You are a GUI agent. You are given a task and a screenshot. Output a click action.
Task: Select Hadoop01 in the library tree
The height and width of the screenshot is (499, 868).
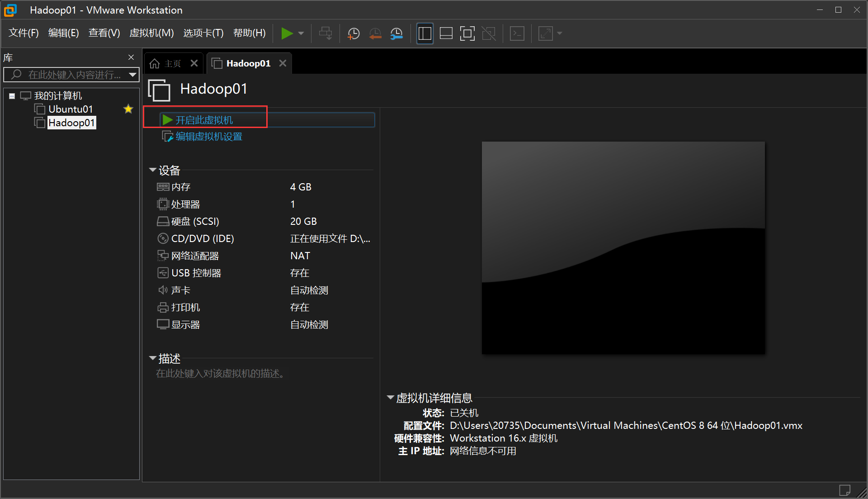click(x=71, y=123)
